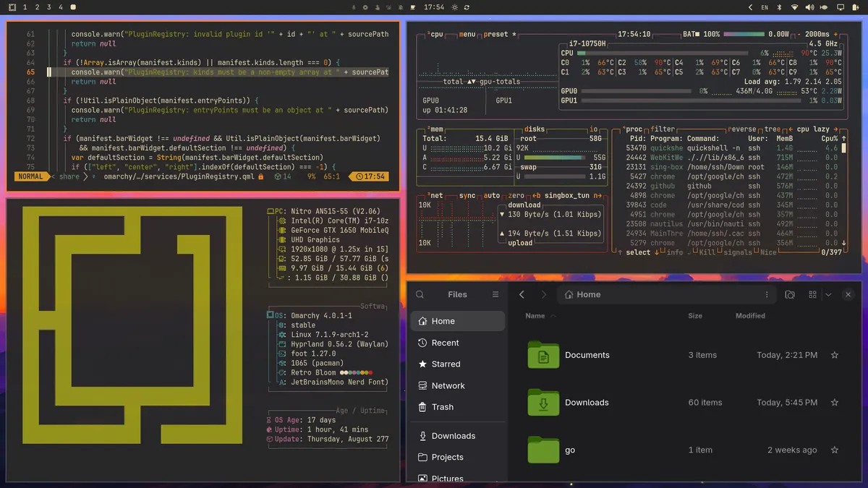Viewport: 868px width, 488px height.
Task: Open the Documents folder icon
Action: [x=543, y=355]
